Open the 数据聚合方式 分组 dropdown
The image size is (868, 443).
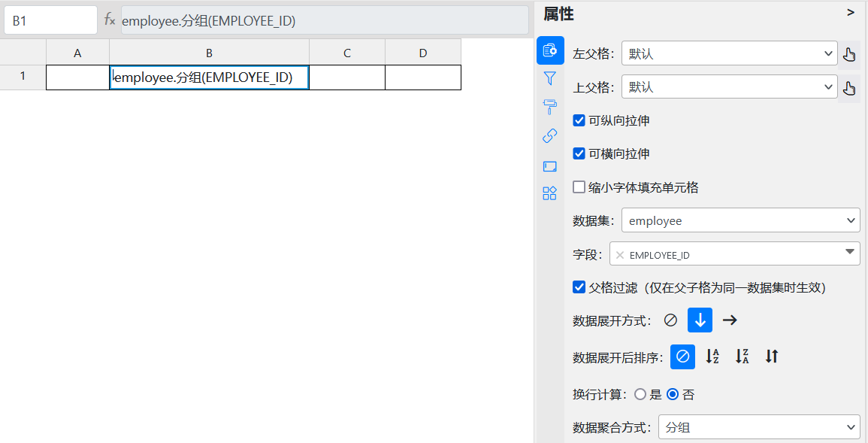tap(759, 427)
